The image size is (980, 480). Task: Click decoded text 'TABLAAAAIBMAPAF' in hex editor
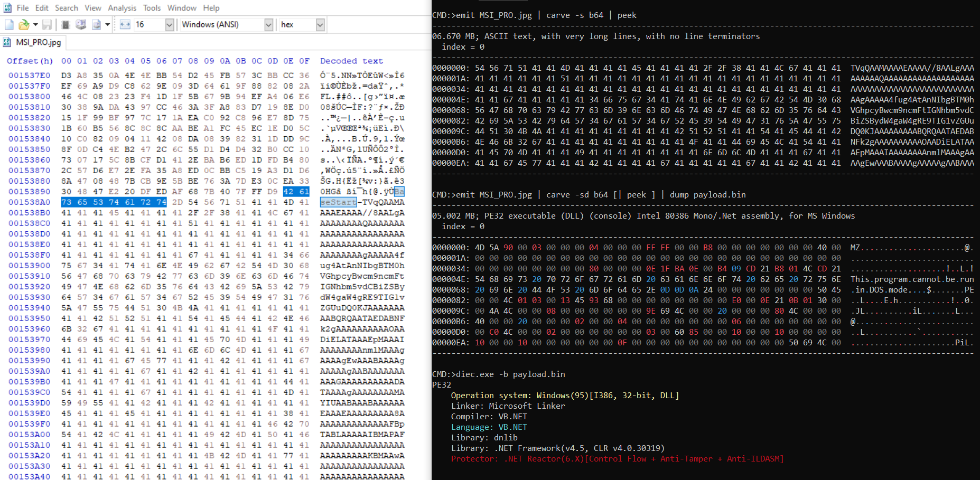pos(362,435)
